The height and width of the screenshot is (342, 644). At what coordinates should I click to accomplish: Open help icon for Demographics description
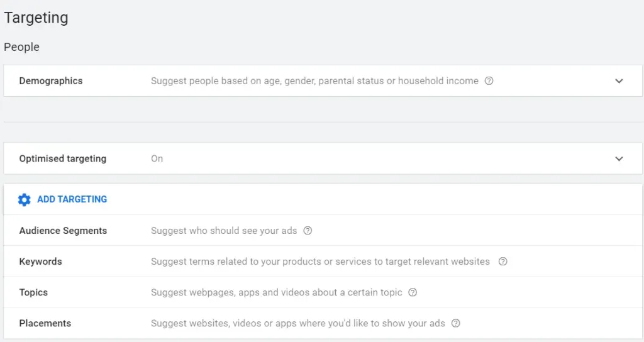pos(489,81)
